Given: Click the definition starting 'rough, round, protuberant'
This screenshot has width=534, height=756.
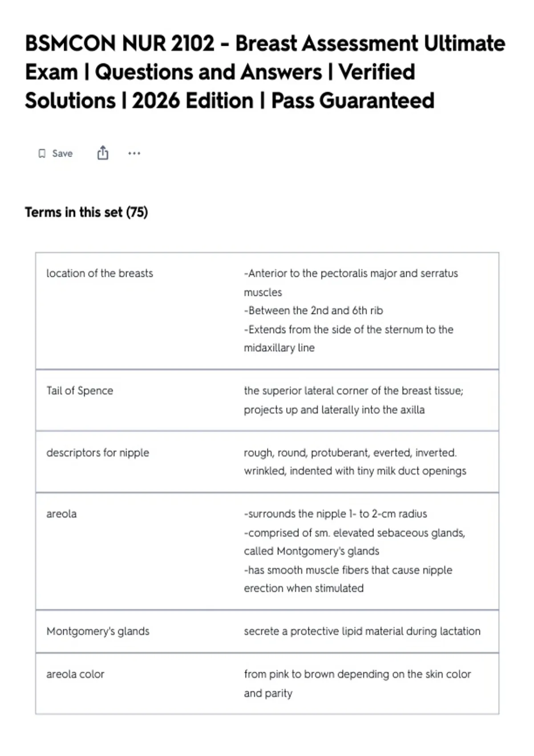Looking at the screenshot, I should (355, 462).
